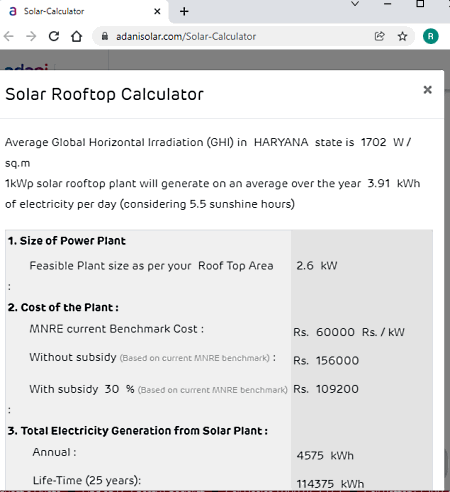This screenshot has width=450, height=492.
Task: Click the browser forward arrow
Action: coord(31,36)
